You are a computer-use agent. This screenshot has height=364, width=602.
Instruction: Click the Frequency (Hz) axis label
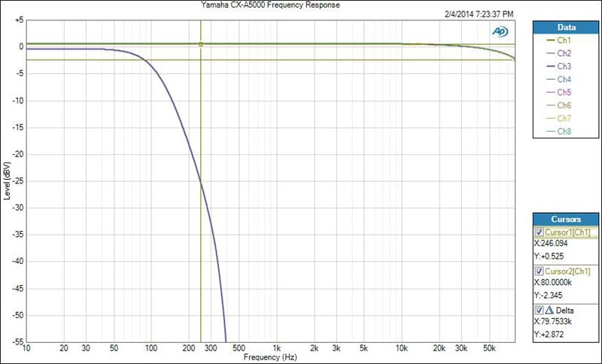click(x=271, y=357)
